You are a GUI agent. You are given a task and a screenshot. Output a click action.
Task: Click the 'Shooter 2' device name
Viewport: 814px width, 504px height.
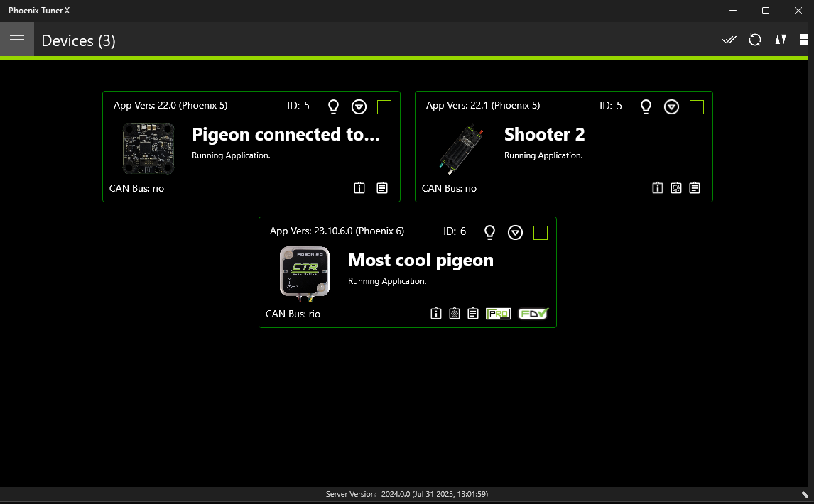click(545, 135)
